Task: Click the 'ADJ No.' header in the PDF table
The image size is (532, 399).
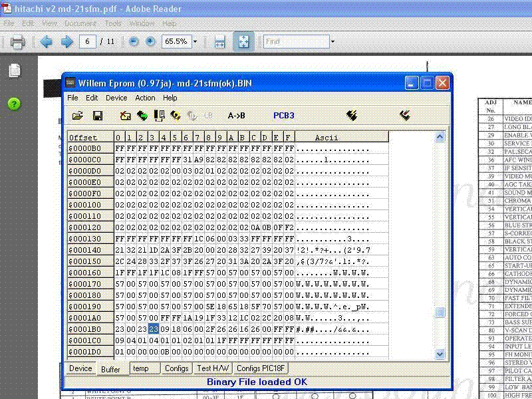Action: [491, 106]
